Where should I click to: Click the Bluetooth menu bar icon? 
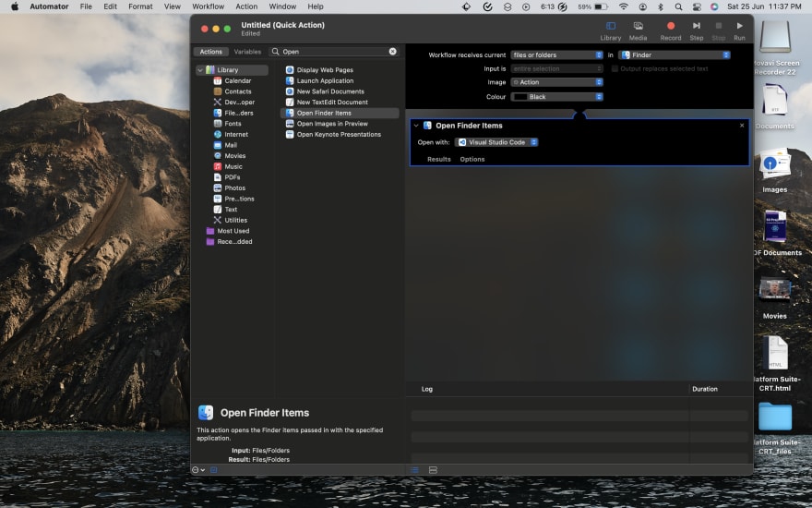pos(661,6)
